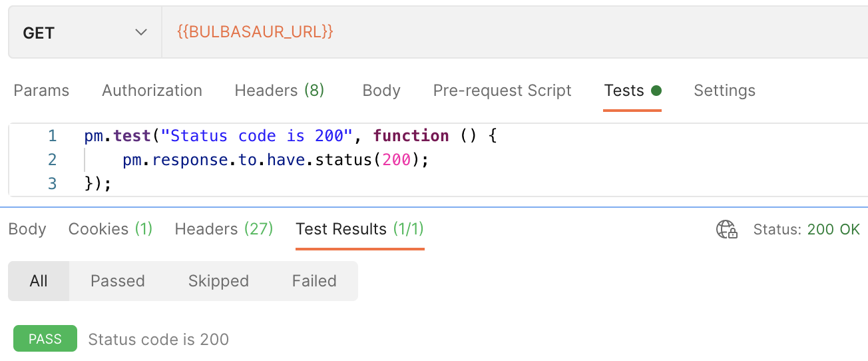Select the Tests tab
The height and width of the screenshot is (361, 868).
(624, 91)
